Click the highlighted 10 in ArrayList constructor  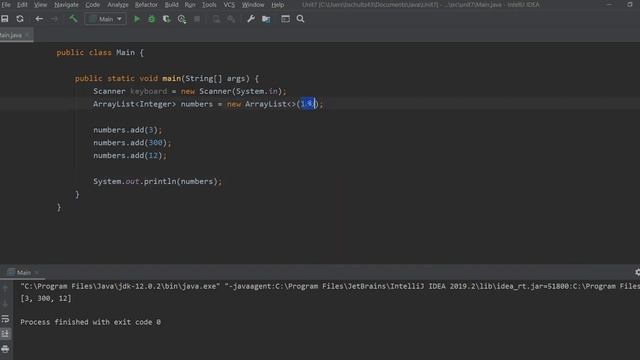[x=307, y=104]
